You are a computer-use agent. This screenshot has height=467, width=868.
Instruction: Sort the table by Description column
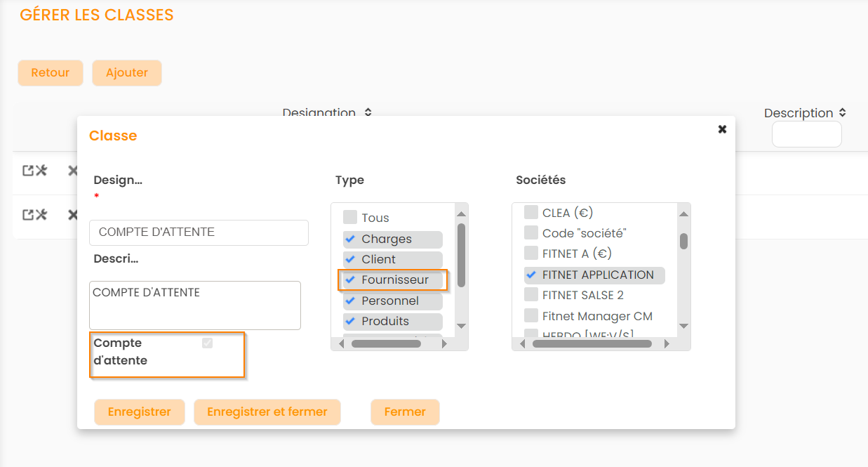click(x=842, y=112)
